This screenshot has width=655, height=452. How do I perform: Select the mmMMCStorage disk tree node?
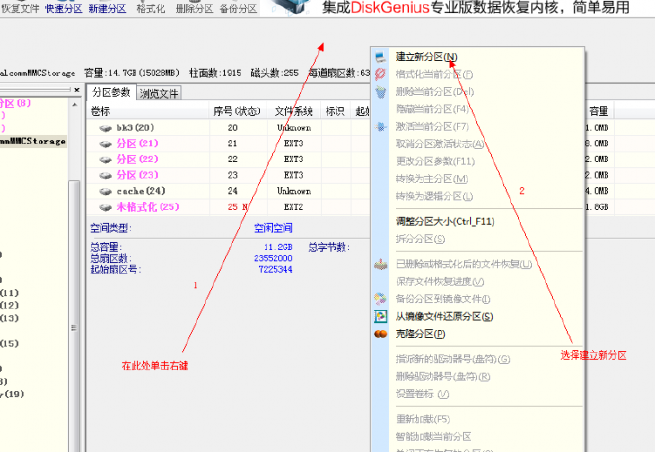pos(33,141)
